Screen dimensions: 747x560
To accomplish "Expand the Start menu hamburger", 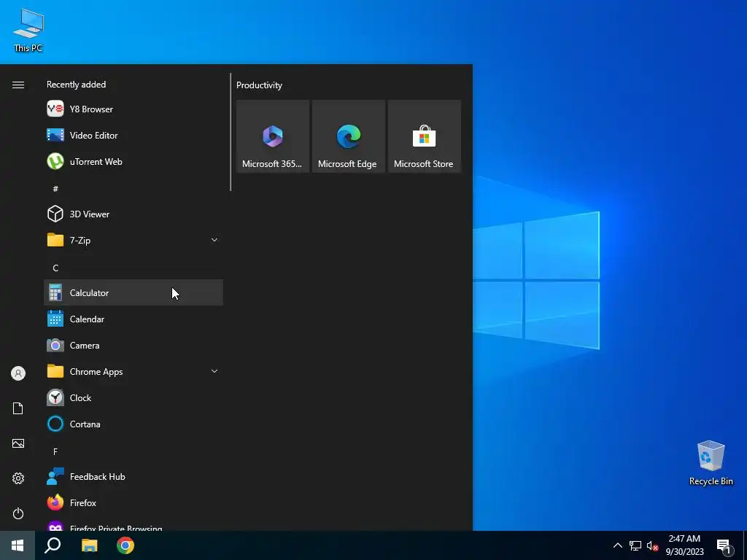I will pos(18,85).
